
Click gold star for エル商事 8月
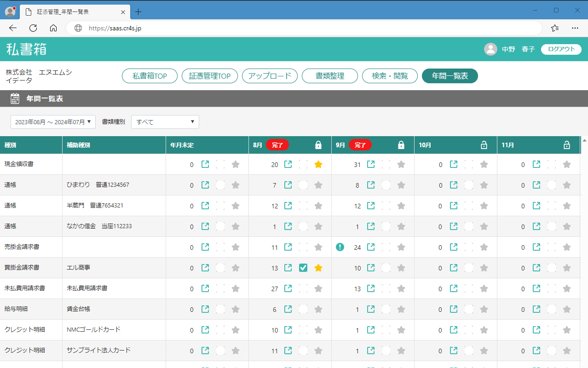click(x=318, y=268)
